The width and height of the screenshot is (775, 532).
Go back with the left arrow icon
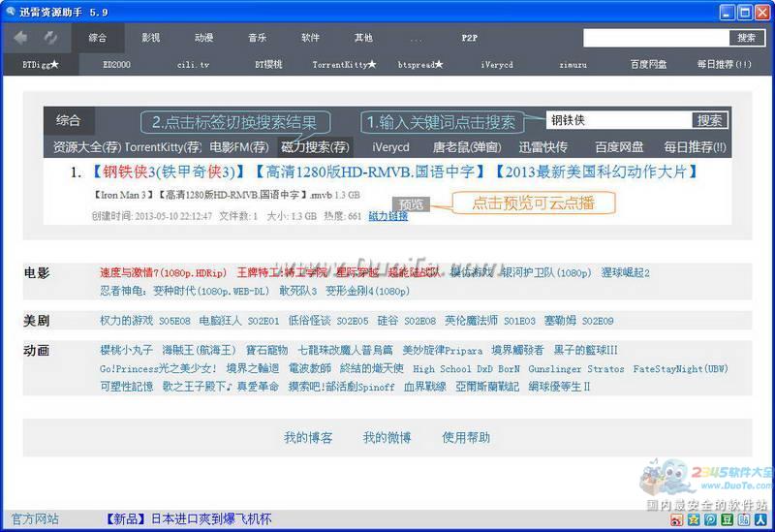[x=20, y=38]
